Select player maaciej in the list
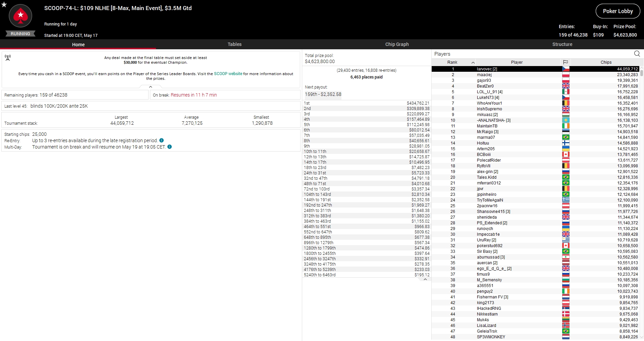This screenshot has height=341, width=644. 536,75
